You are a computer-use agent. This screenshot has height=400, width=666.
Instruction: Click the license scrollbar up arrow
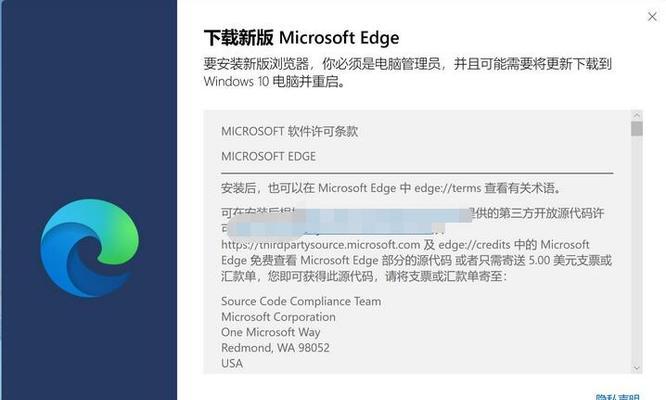[636, 115]
